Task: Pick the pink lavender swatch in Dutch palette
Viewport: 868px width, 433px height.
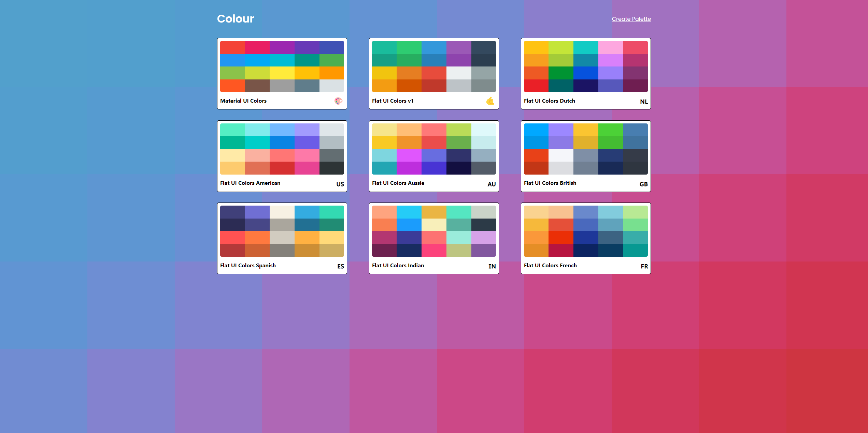Action: click(x=611, y=47)
